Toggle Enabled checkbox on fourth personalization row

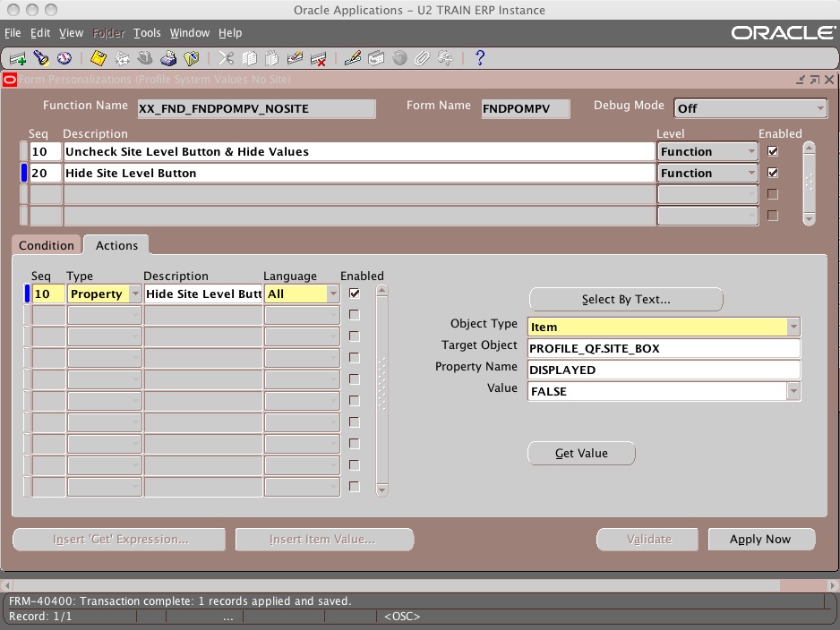[x=773, y=216]
